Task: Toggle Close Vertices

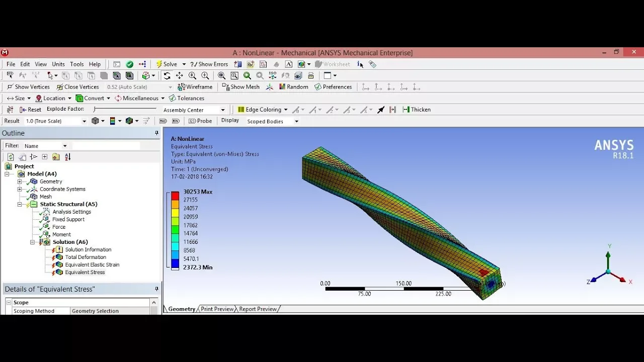Action: tap(77, 87)
